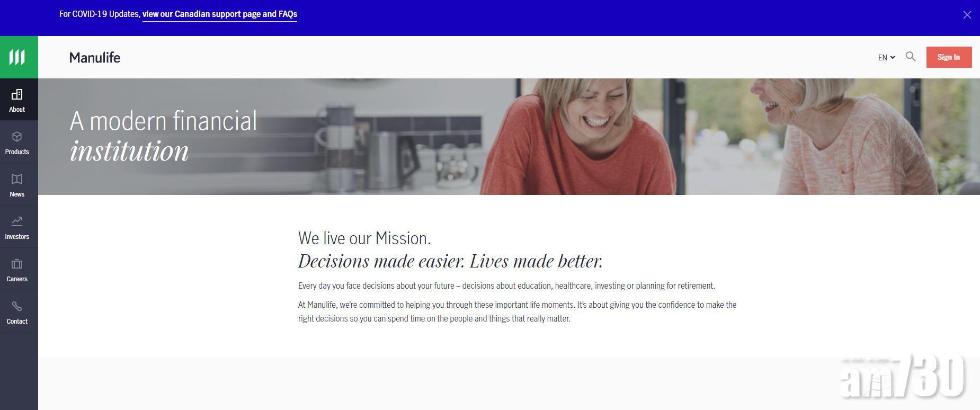Viewport: 980px width, 410px height.
Task: Open the Investors chart icon
Action: [x=17, y=221]
